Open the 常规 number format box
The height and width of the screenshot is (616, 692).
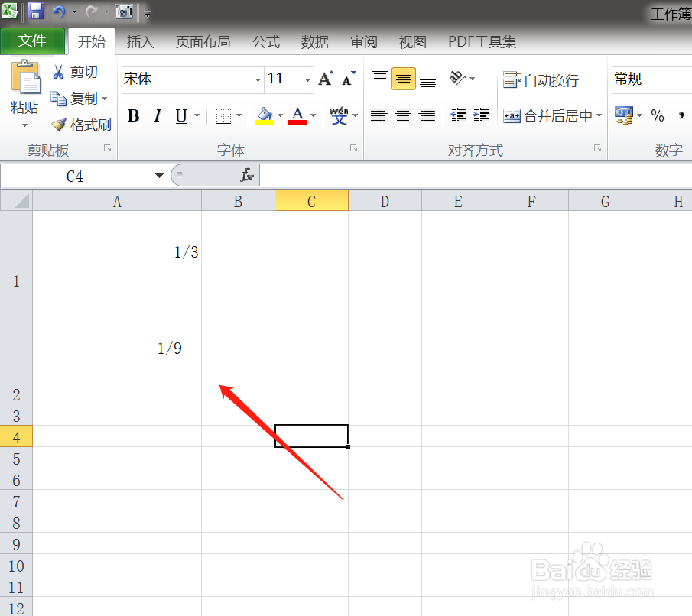(651, 79)
